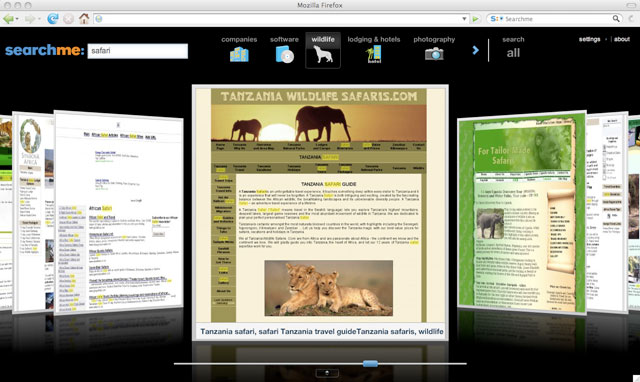Image resolution: width=640 pixels, height=382 pixels.
Task: Show more categories with blue chevron
Action: click(475, 50)
